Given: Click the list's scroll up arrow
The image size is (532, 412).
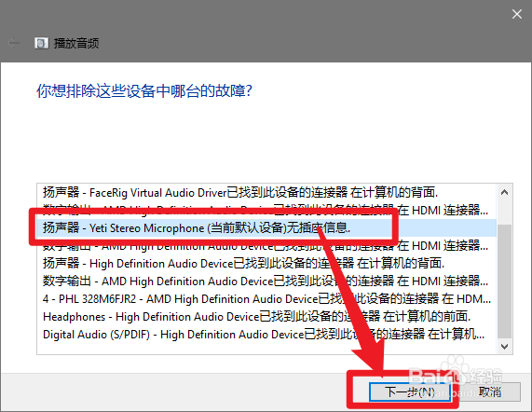Looking at the screenshot, I should coord(505,192).
